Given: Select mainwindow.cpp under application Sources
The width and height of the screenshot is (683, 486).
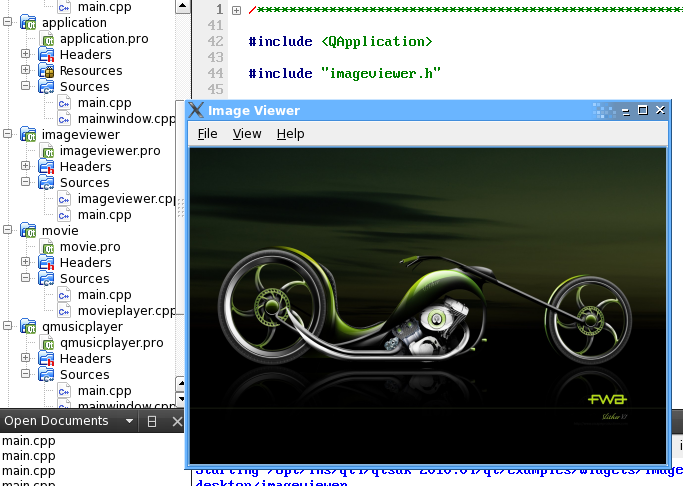Looking at the screenshot, I should tap(126, 119).
